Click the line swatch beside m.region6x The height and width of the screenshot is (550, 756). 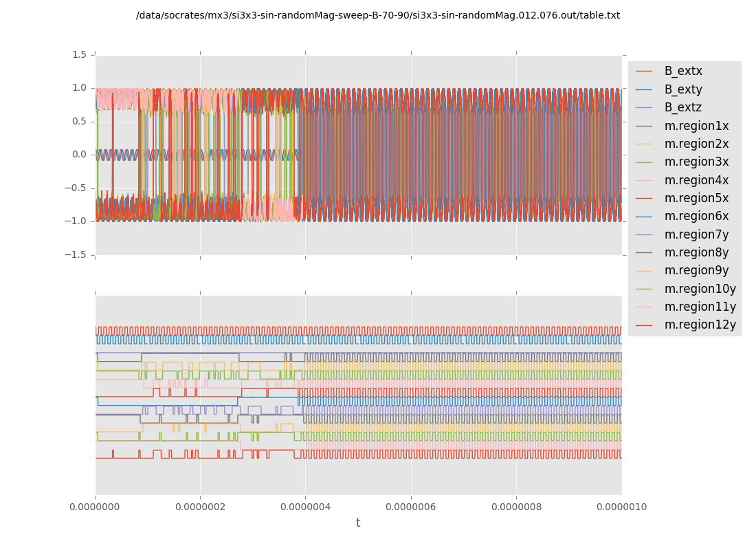click(x=645, y=217)
